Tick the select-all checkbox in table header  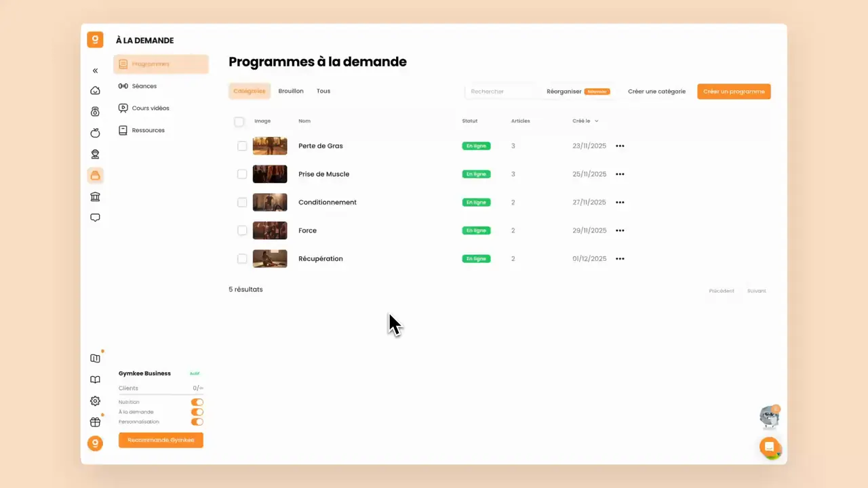239,122
